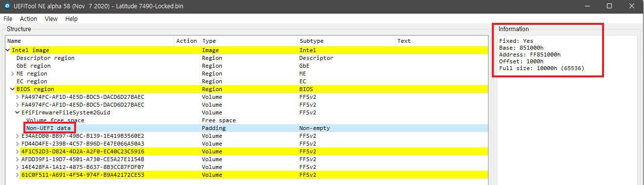Select the Descriptor region row

point(246,58)
